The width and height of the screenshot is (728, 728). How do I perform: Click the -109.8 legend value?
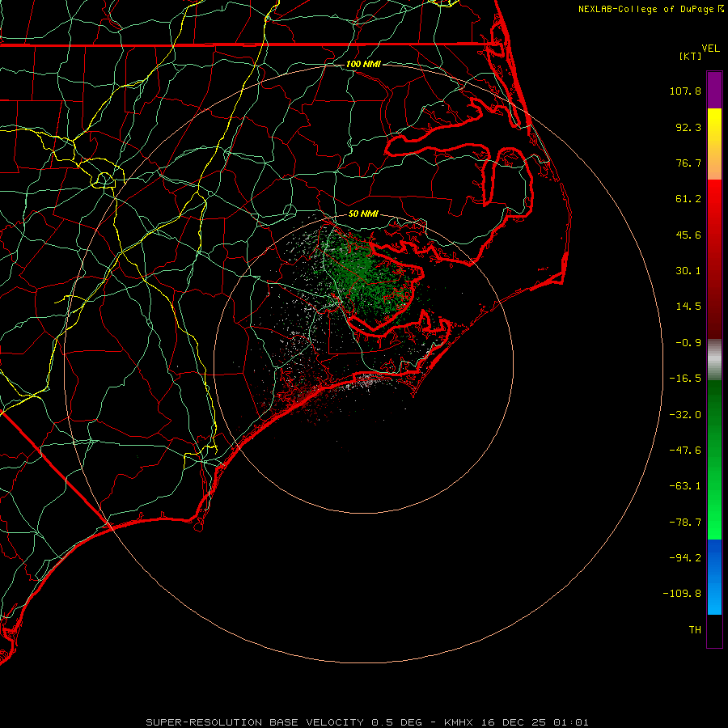(x=683, y=594)
